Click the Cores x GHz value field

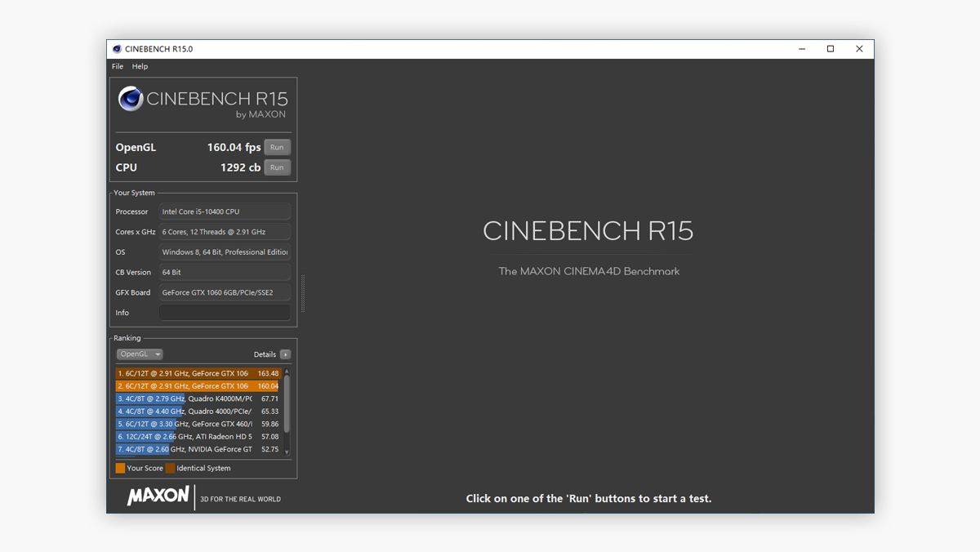225,232
